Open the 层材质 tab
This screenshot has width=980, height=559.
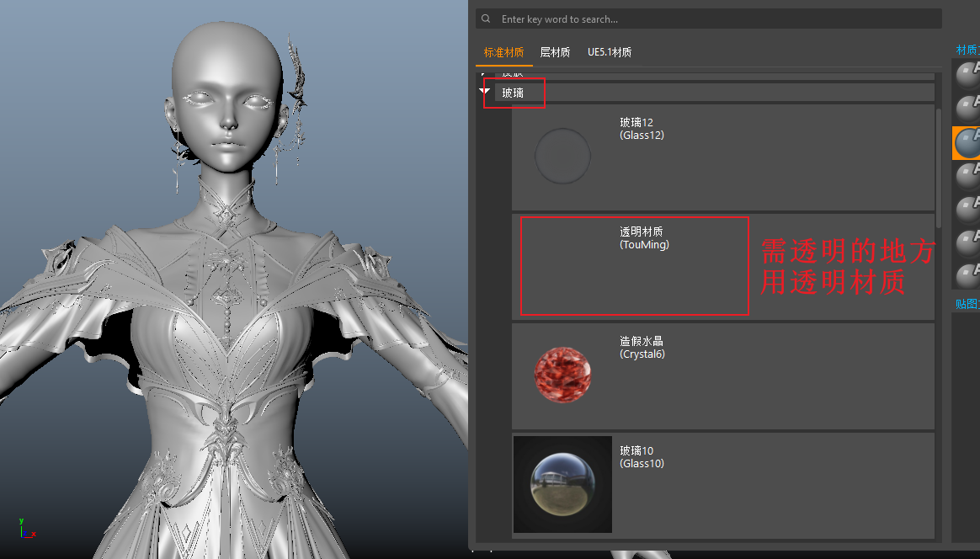(x=555, y=52)
